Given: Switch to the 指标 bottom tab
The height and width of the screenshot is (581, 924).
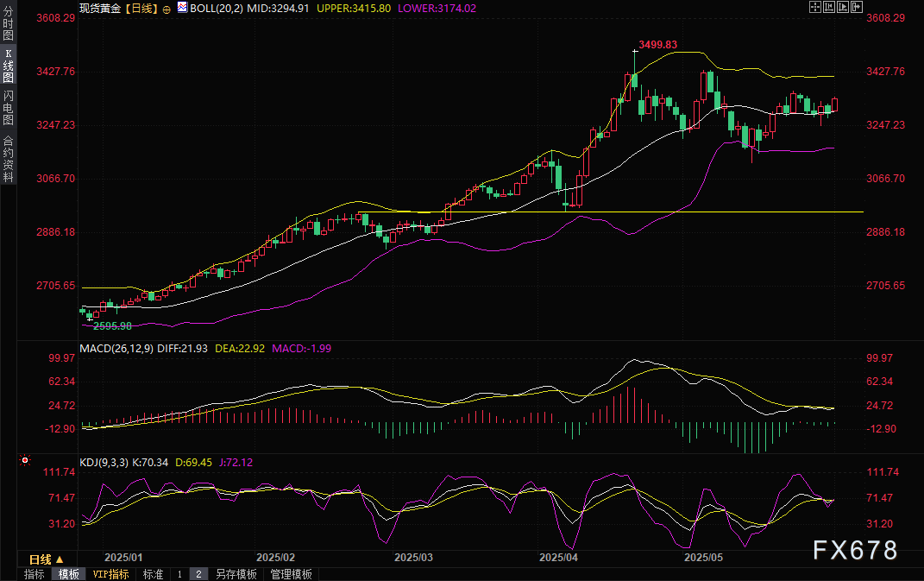Looking at the screenshot, I should [x=35, y=574].
